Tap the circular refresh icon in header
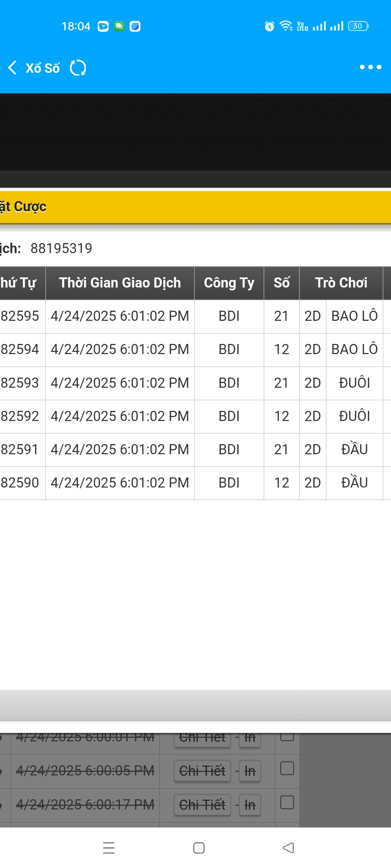The image size is (391, 868). pos(78,68)
